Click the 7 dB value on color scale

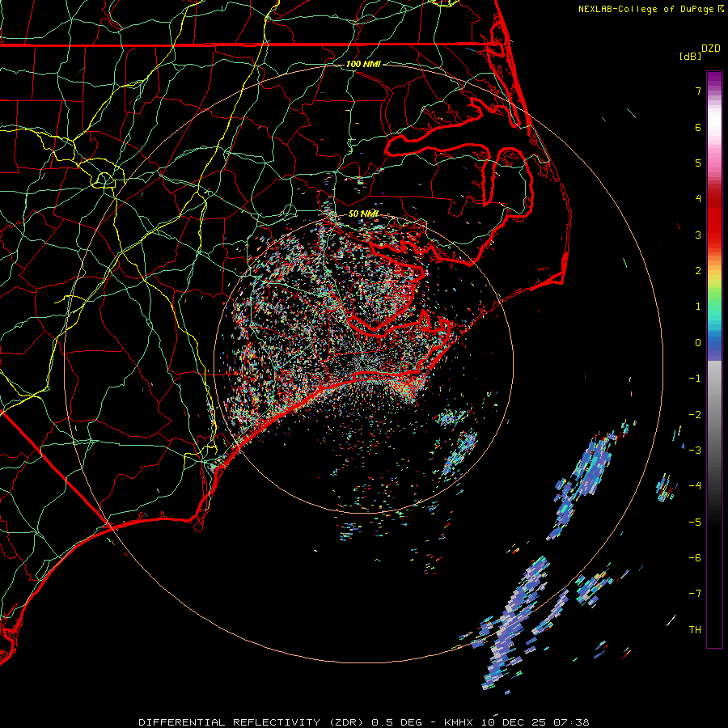(698, 91)
